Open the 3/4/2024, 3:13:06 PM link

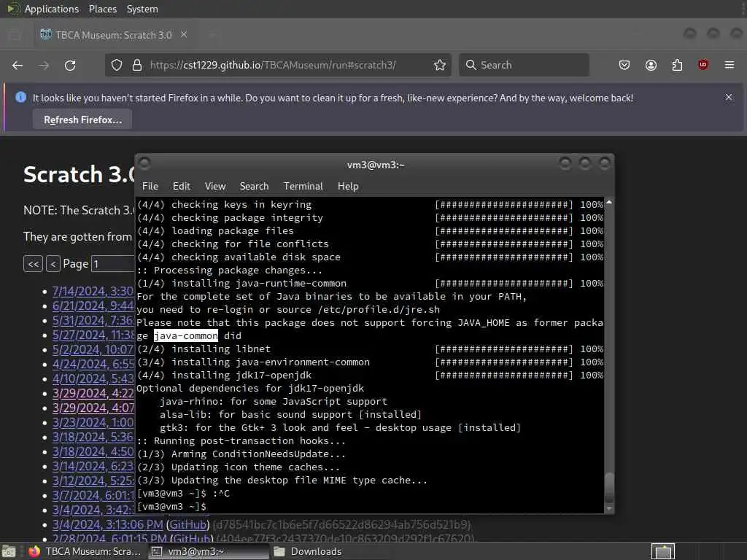pos(108,525)
